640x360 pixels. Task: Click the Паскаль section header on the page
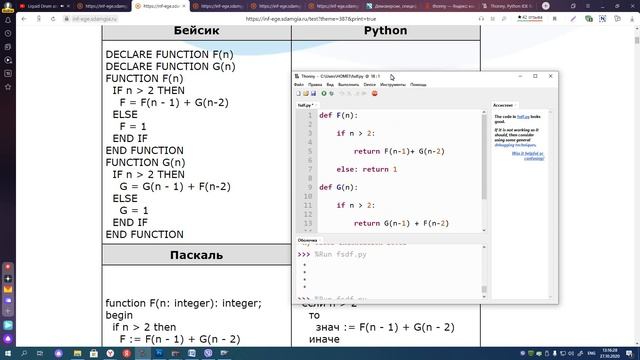(x=196, y=255)
